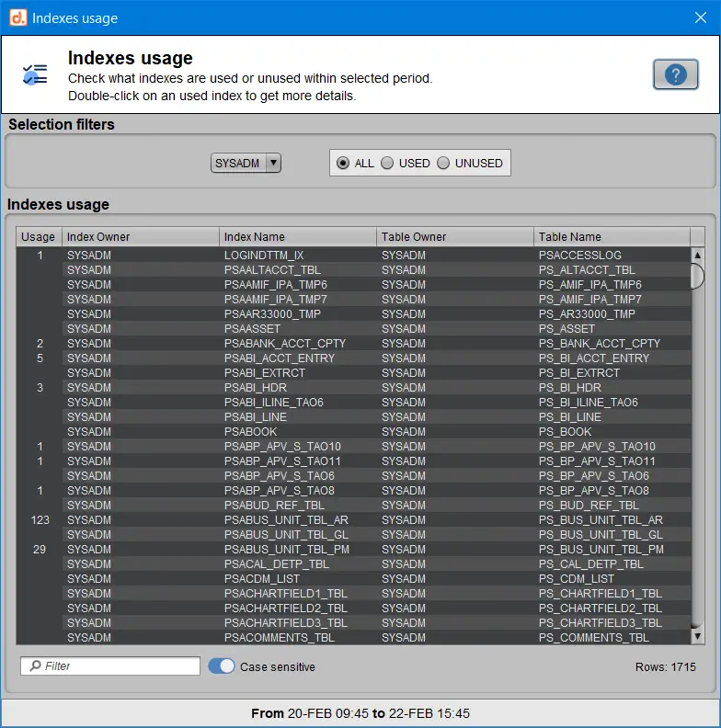Screen dimensions: 721x728
Task: Click the usage value 123
Action: click(x=40, y=520)
